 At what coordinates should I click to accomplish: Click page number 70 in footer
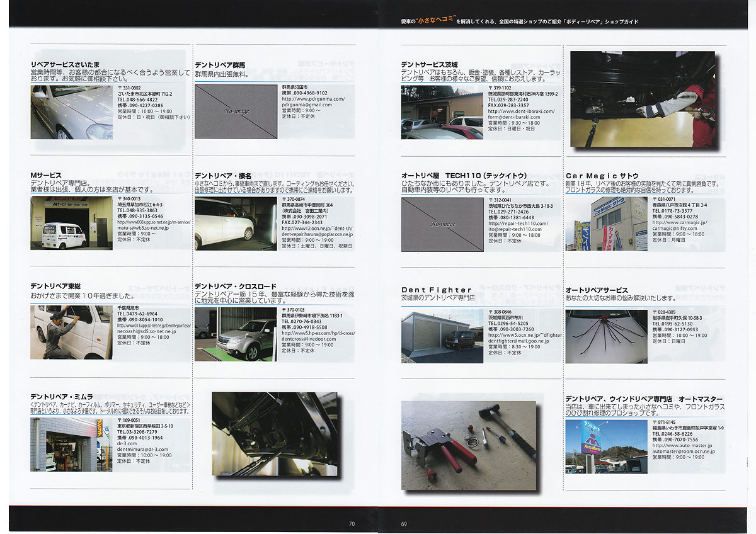(352, 523)
